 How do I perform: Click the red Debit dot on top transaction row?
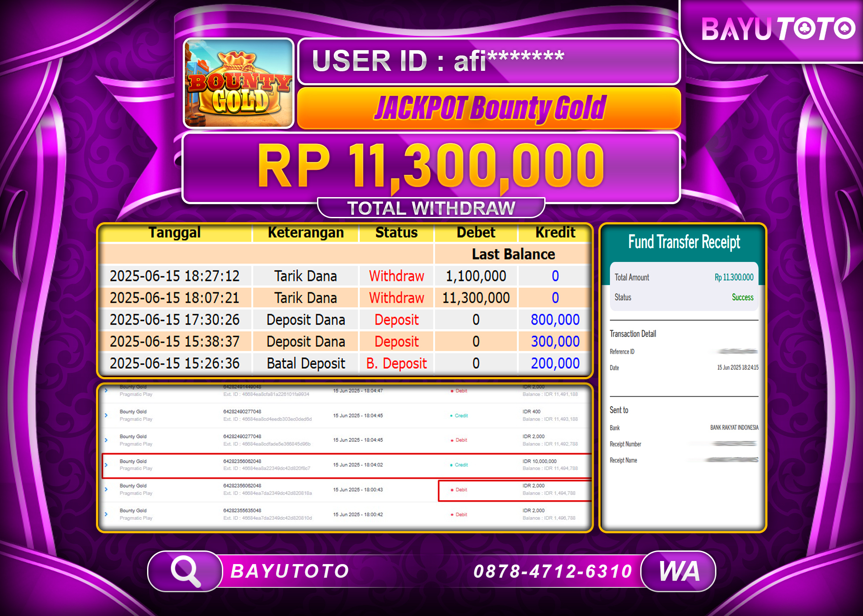(x=453, y=391)
